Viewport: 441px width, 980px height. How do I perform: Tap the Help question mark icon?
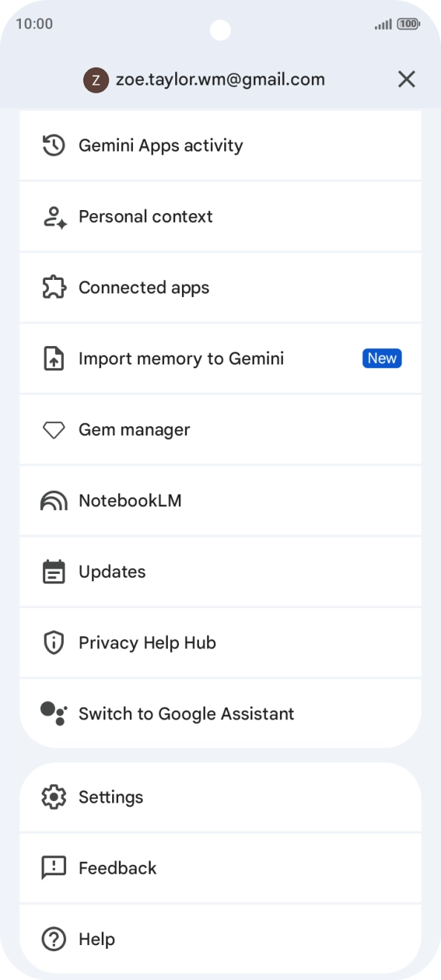click(53, 939)
